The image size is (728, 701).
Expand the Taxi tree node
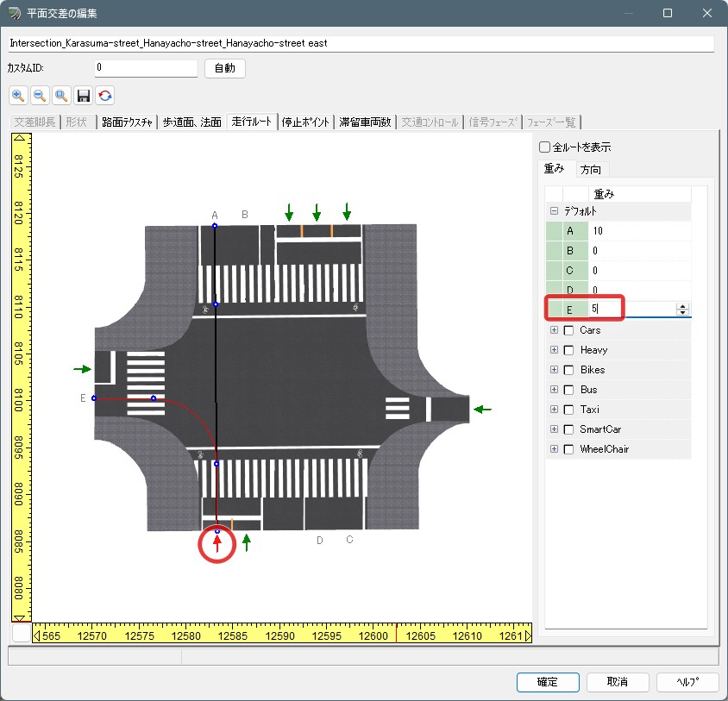[554, 410]
